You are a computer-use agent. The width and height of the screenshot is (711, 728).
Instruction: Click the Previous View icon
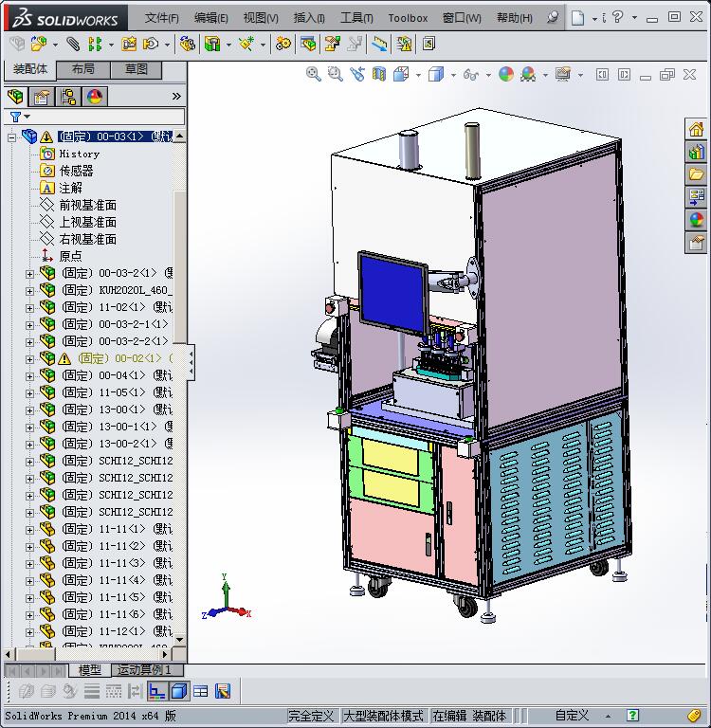[357, 74]
